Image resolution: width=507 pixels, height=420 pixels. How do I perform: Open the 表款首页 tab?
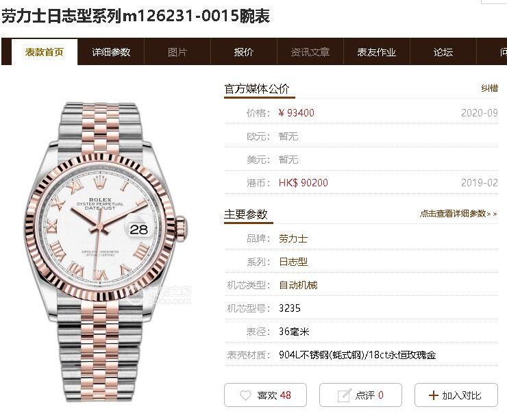coord(45,52)
